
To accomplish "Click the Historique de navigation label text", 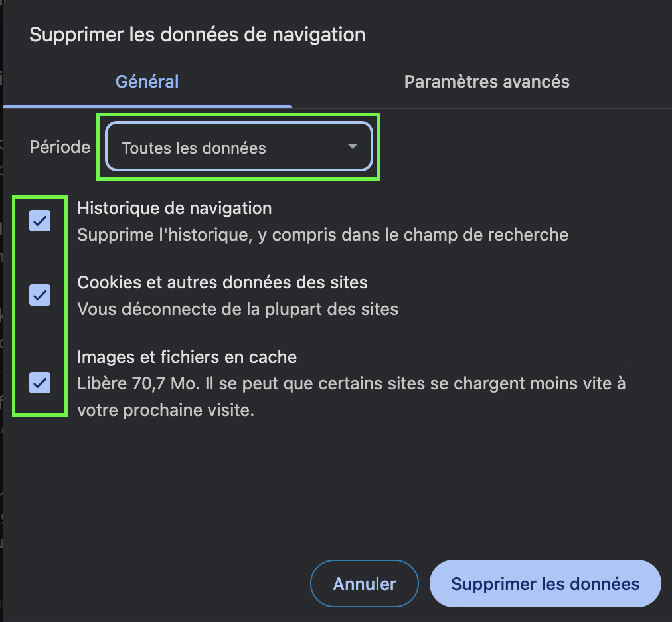I will pyautogui.click(x=175, y=208).
